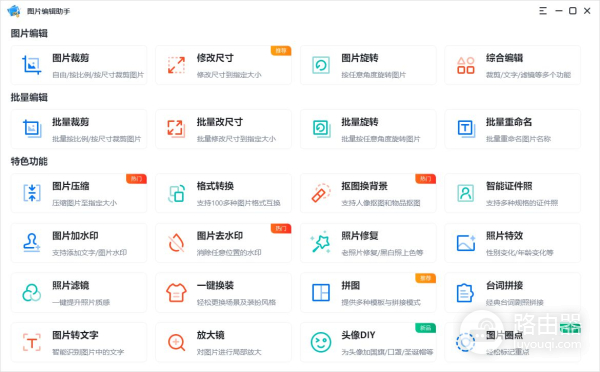Click the 批量重命名 title text
This screenshot has height=372, width=600.
click(509, 122)
